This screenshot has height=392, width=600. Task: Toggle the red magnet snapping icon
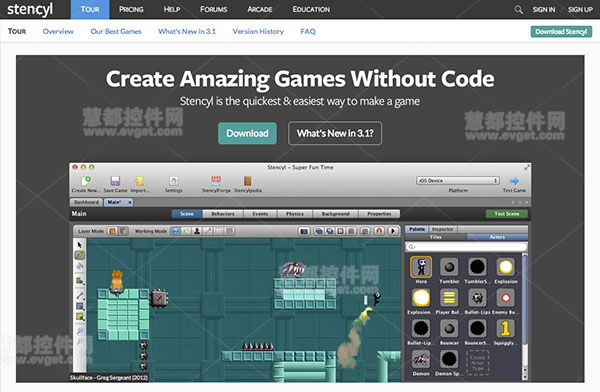[379, 231]
